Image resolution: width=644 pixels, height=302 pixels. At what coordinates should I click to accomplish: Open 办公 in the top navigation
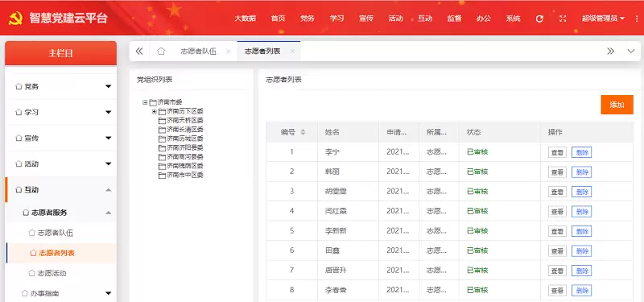(x=484, y=19)
